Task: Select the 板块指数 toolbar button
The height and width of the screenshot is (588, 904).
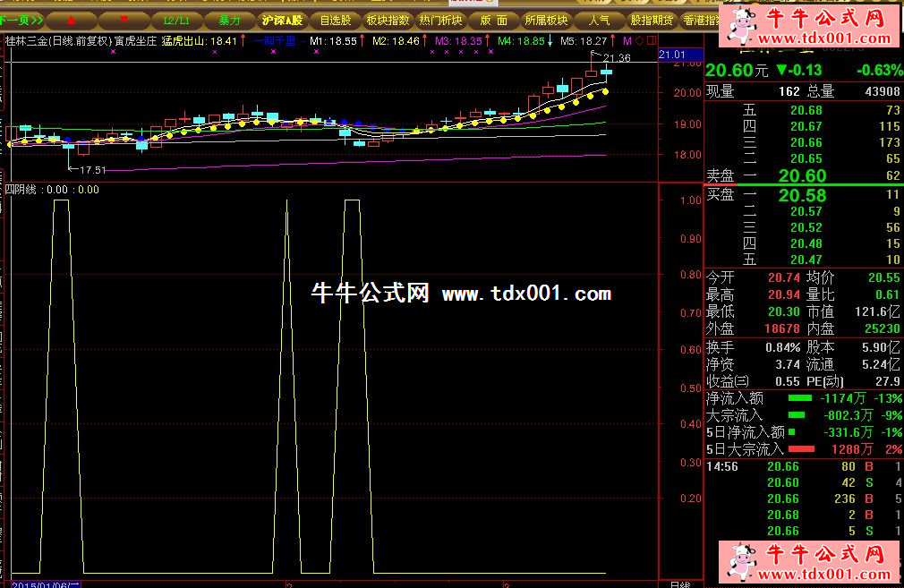Action: pos(388,20)
